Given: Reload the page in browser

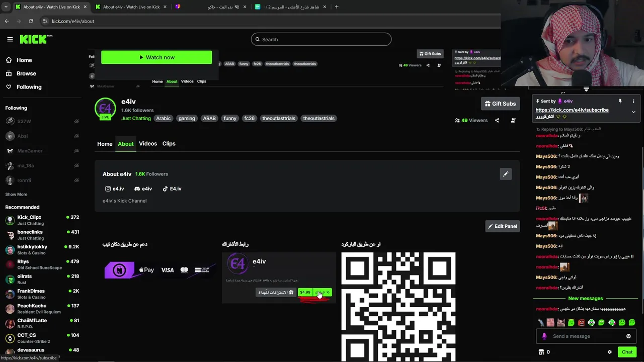Looking at the screenshot, I should click(x=31, y=21).
